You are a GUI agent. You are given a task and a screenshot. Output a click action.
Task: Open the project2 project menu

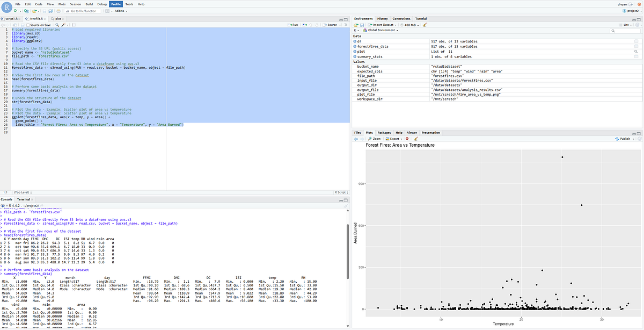[633, 10]
